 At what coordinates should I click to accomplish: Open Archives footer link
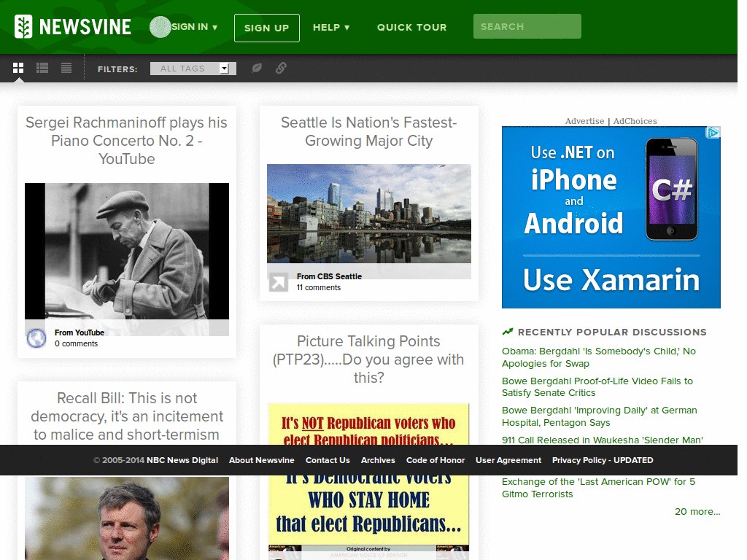(x=378, y=460)
